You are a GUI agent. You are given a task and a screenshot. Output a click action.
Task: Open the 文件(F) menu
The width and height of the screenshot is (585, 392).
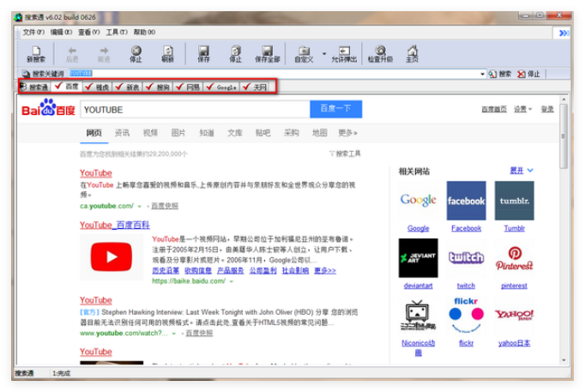click(33, 32)
